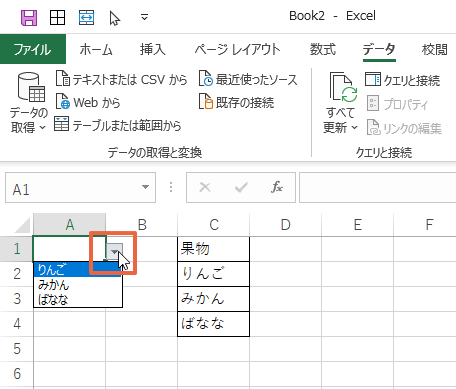Screen dimensions: 456x389
Task: Click the borders grid icon in quick access toolbar
Action: (57, 17)
